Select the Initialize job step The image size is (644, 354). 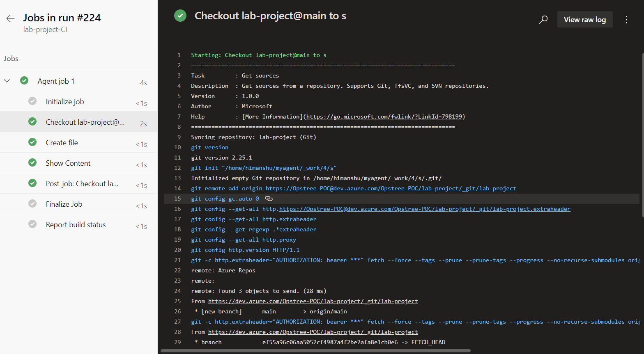78,101
